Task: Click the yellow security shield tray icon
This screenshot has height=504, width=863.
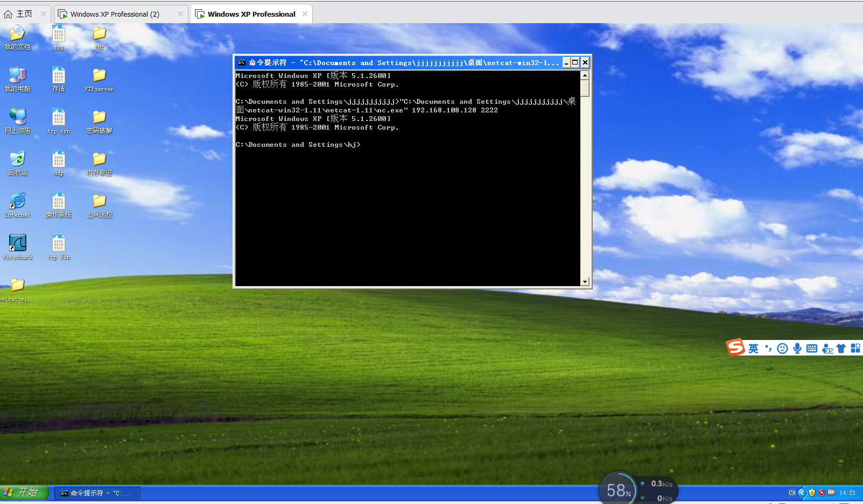Action: (x=812, y=493)
